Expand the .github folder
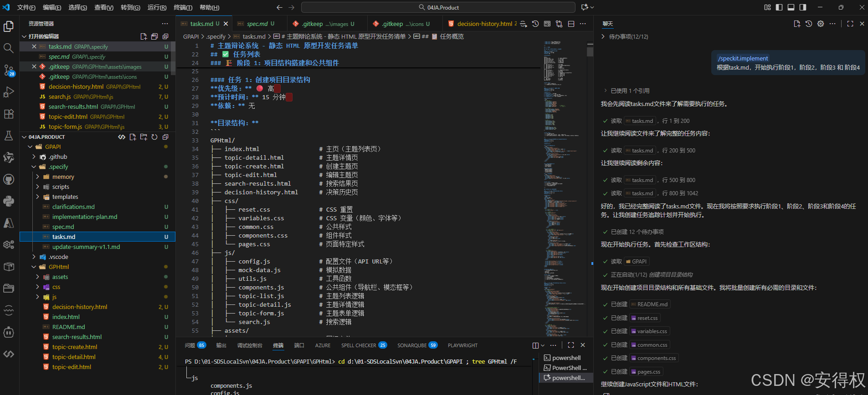 click(34, 157)
